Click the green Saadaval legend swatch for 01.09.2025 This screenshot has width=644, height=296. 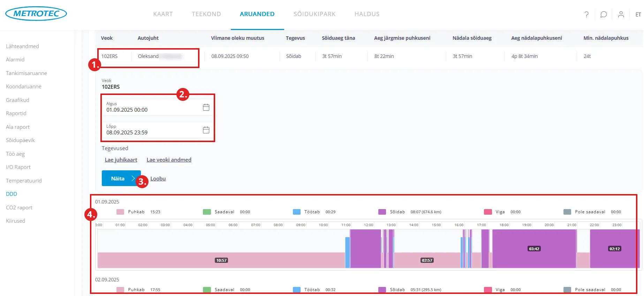click(x=207, y=212)
